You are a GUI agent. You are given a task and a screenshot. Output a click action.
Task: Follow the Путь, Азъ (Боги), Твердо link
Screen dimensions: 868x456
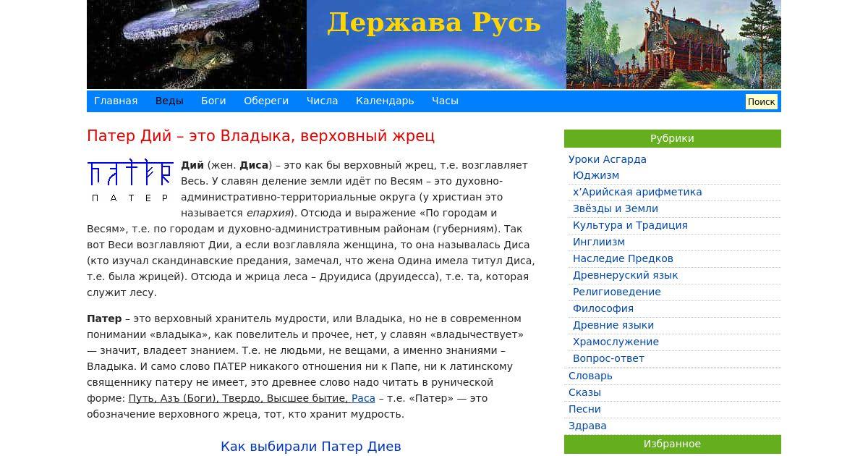point(238,398)
